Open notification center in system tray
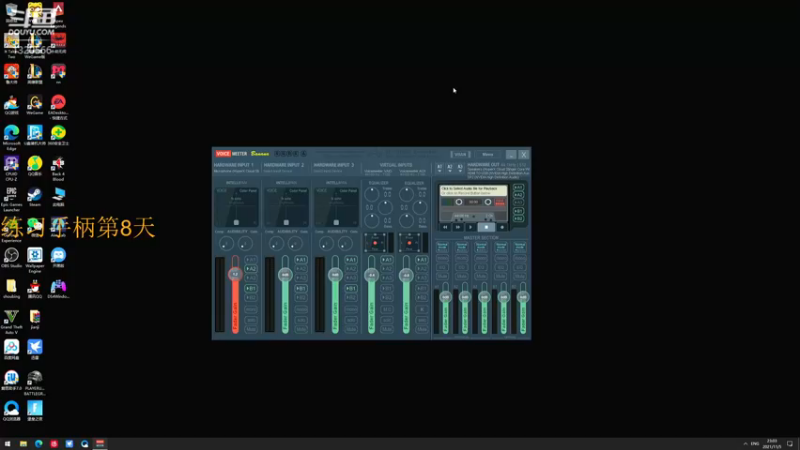The width and height of the screenshot is (800, 450). (790, 444)
